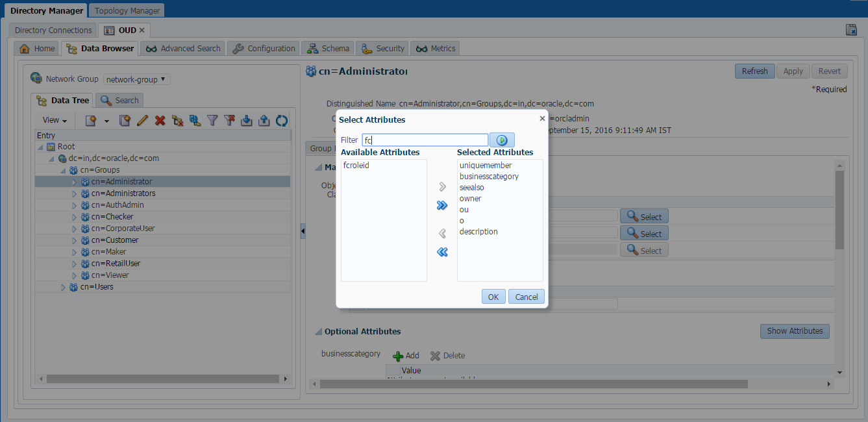
Task: Click the pencil Edit RDN icon
Action: point(142,120)
